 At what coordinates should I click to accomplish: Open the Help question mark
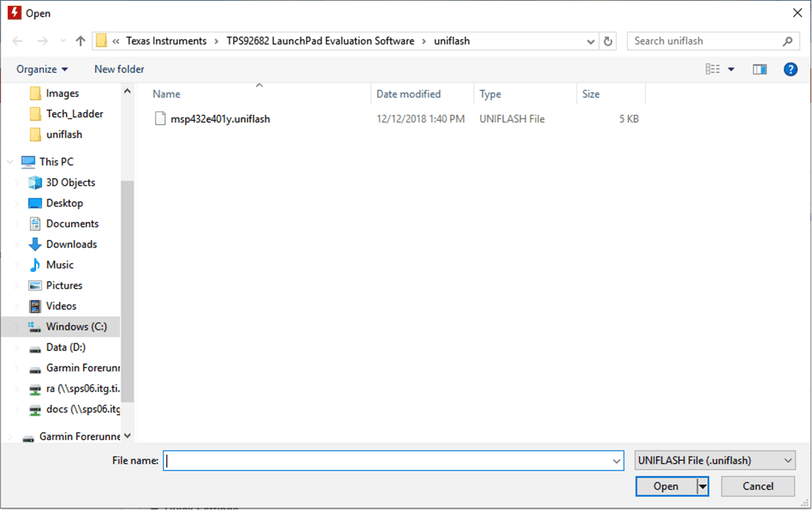(x=790, y=69)
